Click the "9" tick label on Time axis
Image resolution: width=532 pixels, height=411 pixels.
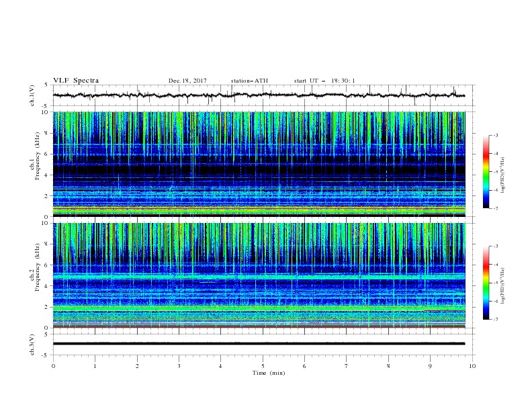click(430, 366)
